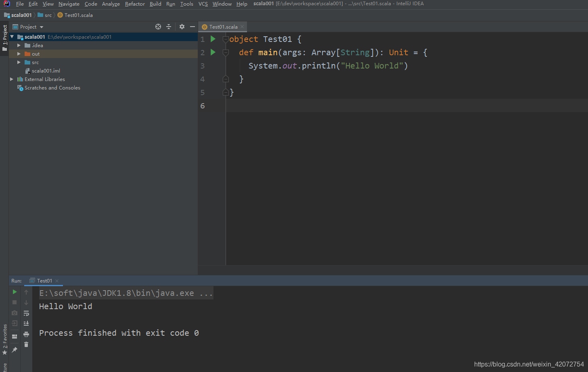Open the Refactor menu

[135, 4]
